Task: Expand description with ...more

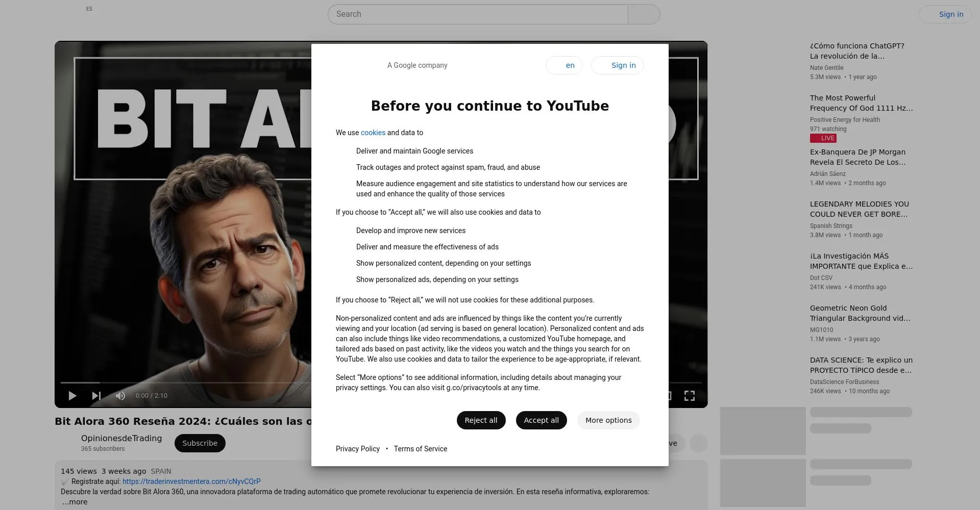Action: (x=75, y=502)
